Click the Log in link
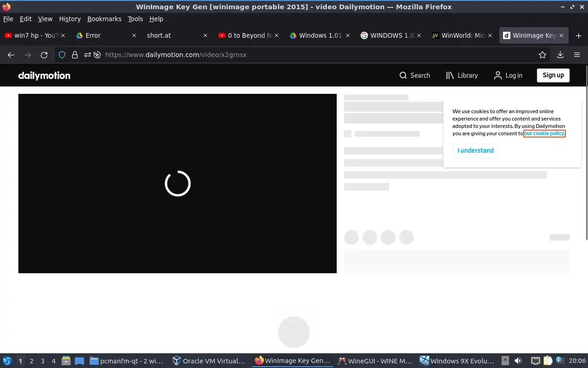Image resolution: width=588 pixels, height=368 pixels. click(x=508, y=75)
